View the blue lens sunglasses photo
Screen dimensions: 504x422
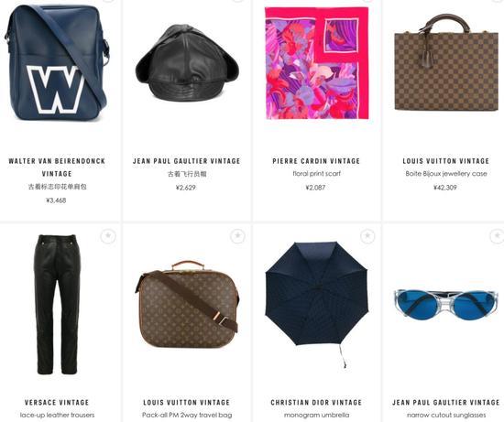tap(446, 305)
